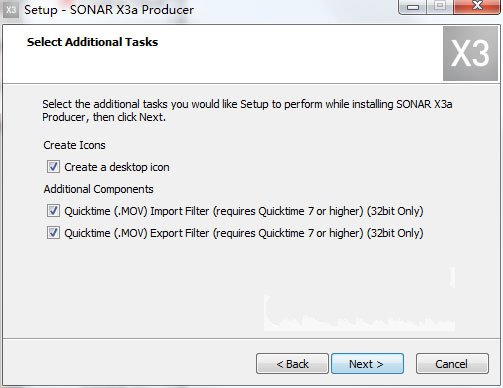Screen dimensions: 503x388
Task: Close the Setup window with the X
Action: (477, 7)
